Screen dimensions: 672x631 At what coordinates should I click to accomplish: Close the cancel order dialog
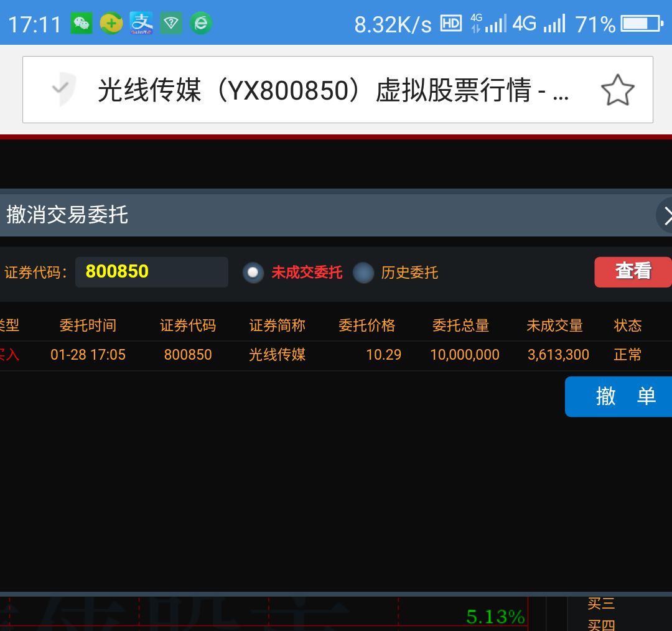[666, 216]
